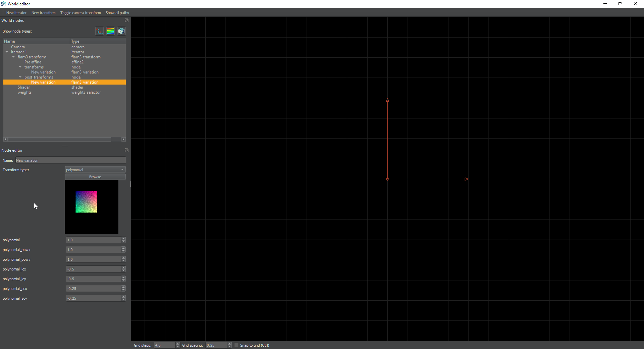The image size is (644, 349).
Task: Select the Pre affine node
Action: coord(64,62)
